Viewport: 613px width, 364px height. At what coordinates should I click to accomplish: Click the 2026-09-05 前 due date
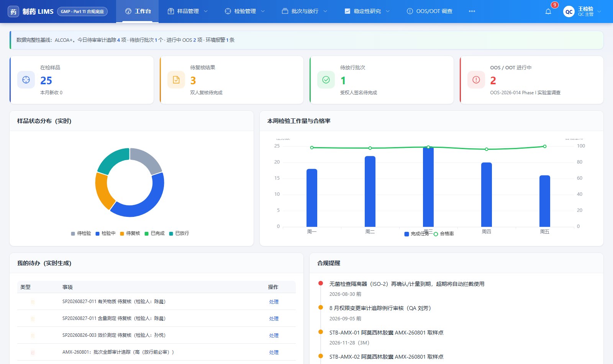pyautogui.click(x=345, y=319)
